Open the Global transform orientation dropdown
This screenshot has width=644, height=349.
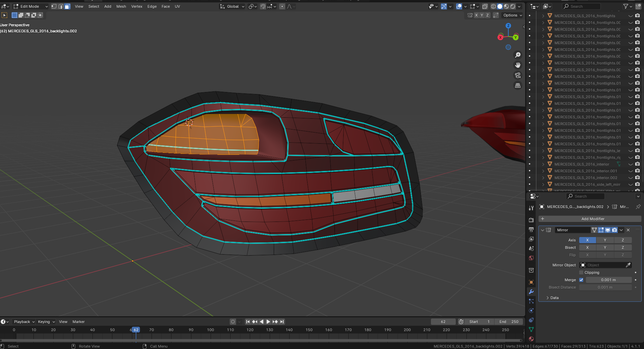(x=232, y=6)
